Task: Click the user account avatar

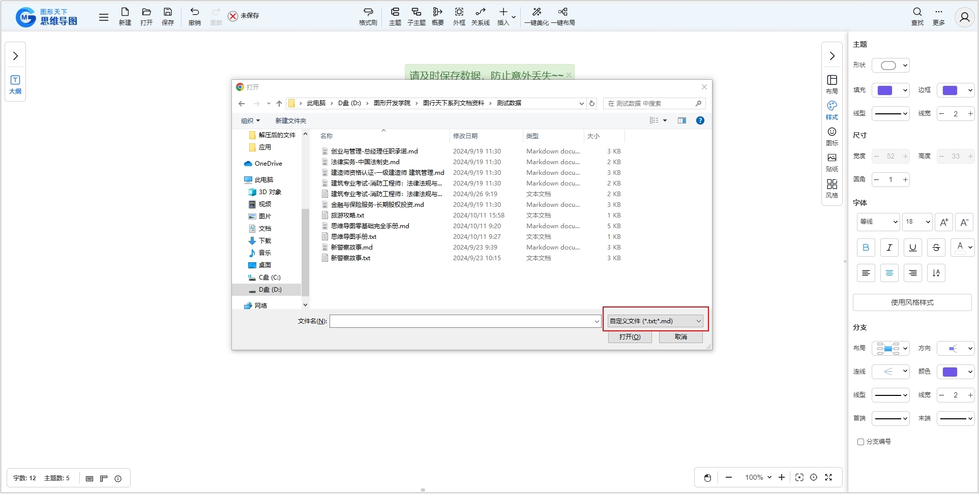Action: [x=964, y=17]
